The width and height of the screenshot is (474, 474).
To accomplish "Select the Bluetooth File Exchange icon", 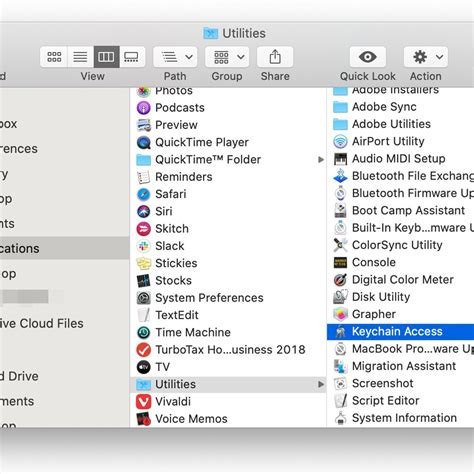I will [x=340, y=176].
